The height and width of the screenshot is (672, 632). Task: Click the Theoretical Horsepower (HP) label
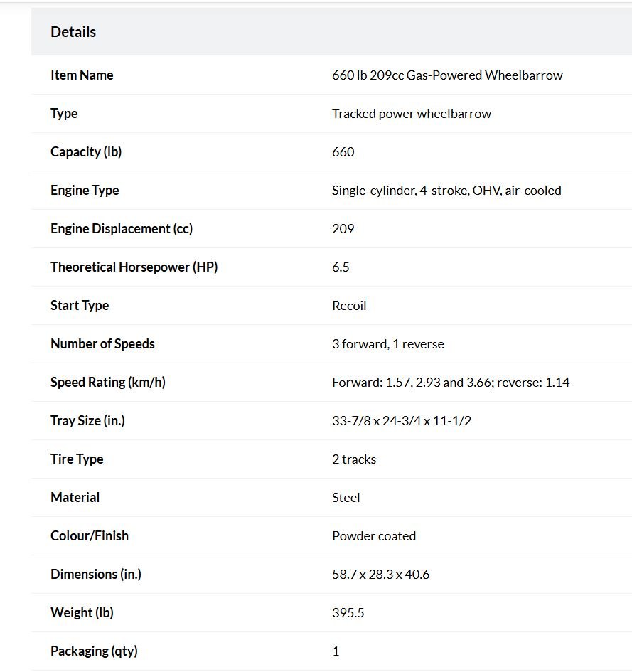134,267
